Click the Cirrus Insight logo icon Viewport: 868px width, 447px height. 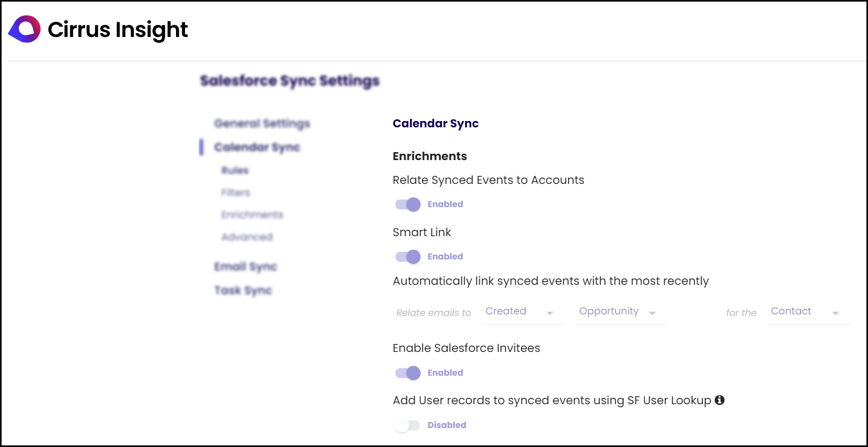[x=24, y=29]
